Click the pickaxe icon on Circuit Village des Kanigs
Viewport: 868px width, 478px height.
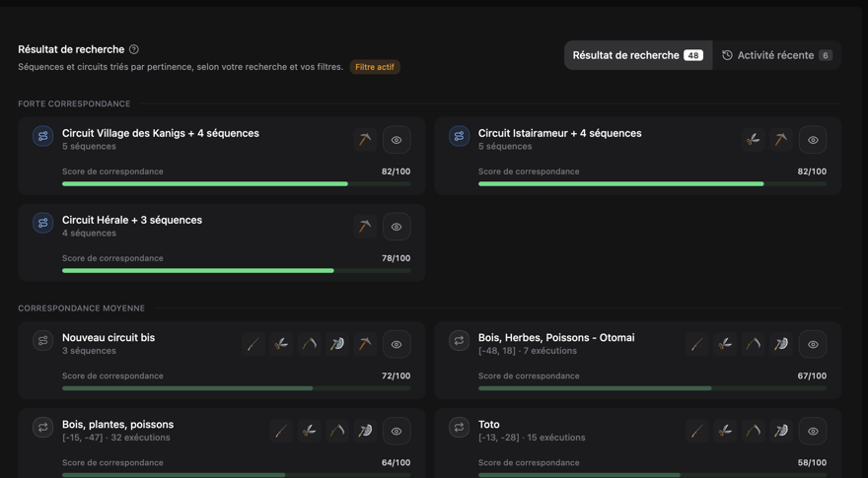coord(365,140)
